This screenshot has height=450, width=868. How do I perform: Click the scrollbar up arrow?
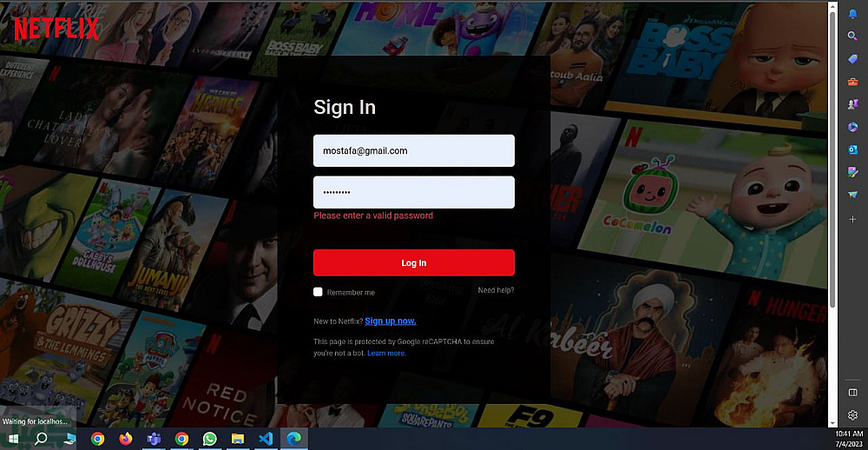[832, 5]
